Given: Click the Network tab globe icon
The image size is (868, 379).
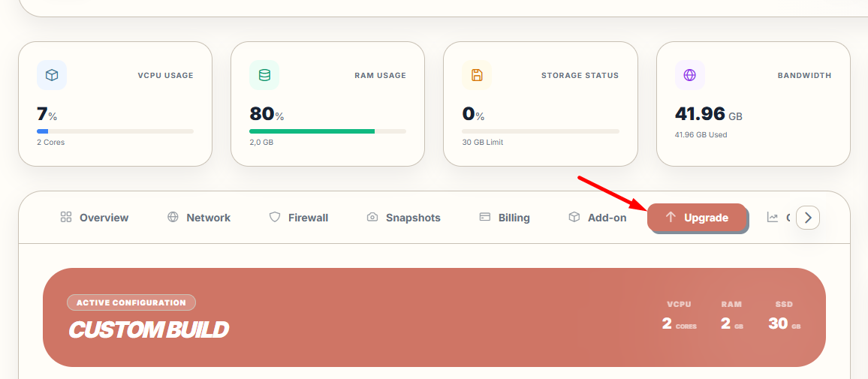Looking at the screenshot, I should pyautogui.click(x=173, y=217).
